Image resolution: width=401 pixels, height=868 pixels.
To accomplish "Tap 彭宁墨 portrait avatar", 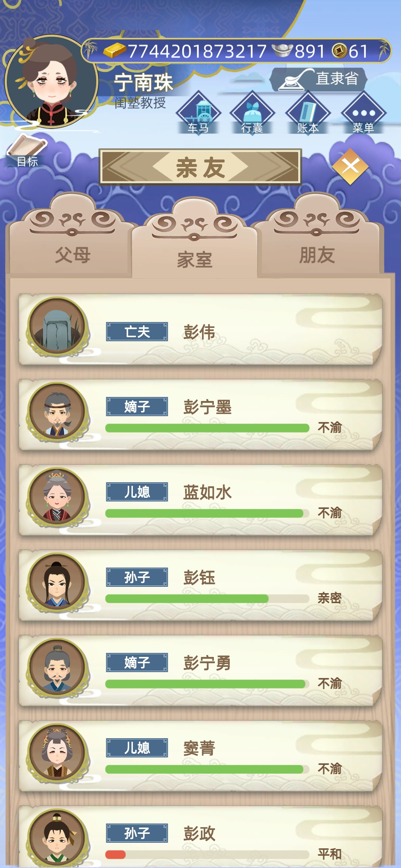I will point(58,412).
